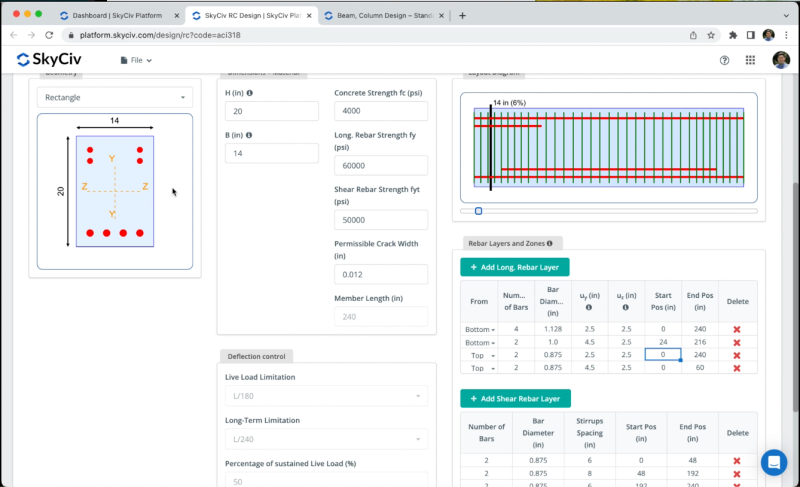Click the Concrete Strength fc input field
The image size is (800, 487).
tap(381, 111)
